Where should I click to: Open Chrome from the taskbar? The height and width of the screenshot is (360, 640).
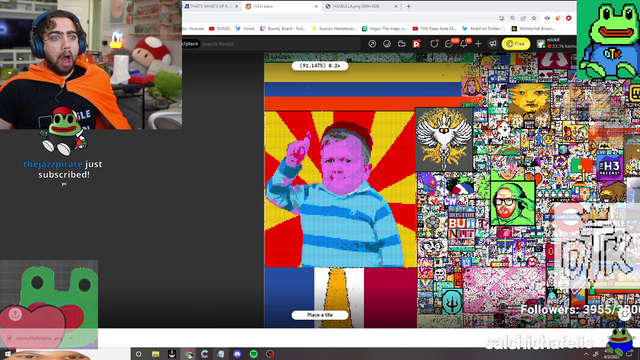188,354
